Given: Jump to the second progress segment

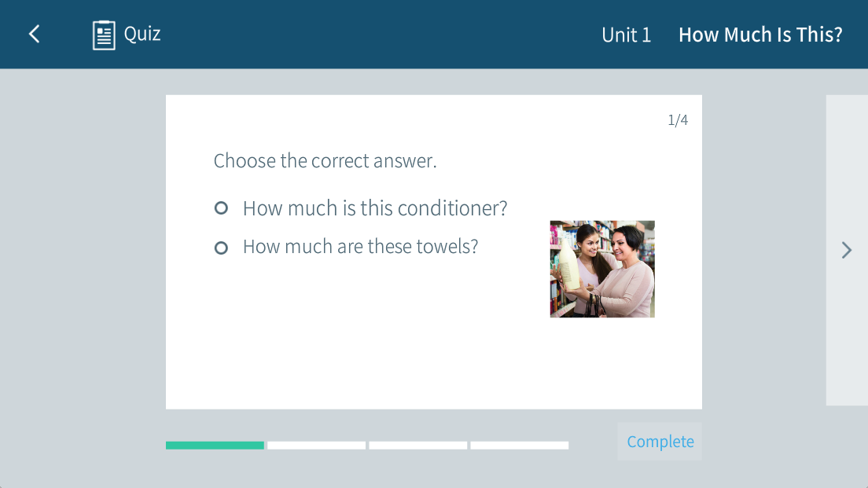Looking at the screenshot, I should [316, 446].
